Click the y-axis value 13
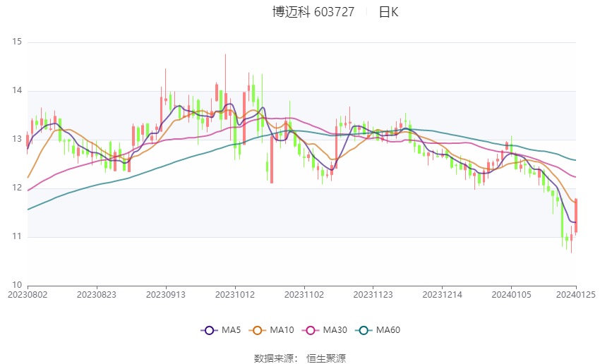Screen dimensions: 600x364 17,139
